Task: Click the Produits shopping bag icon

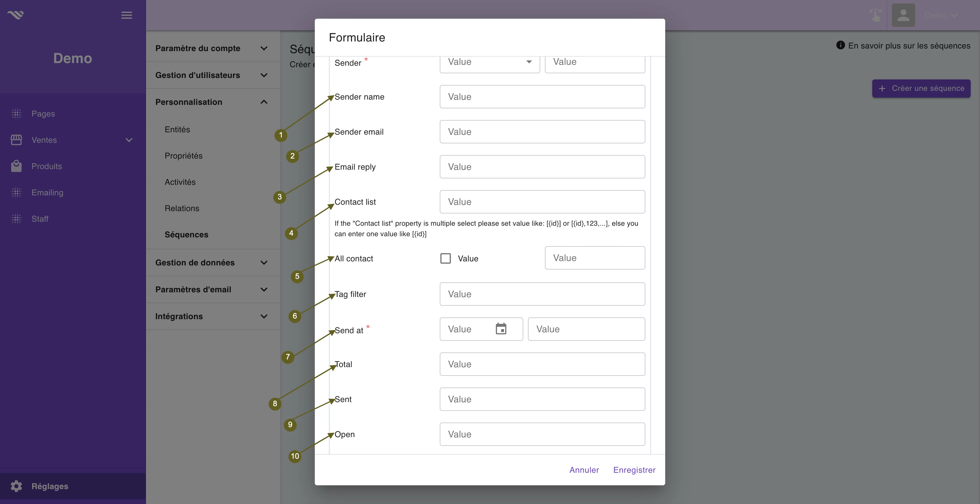Action: pyautogui.click(x=16, y=166)
